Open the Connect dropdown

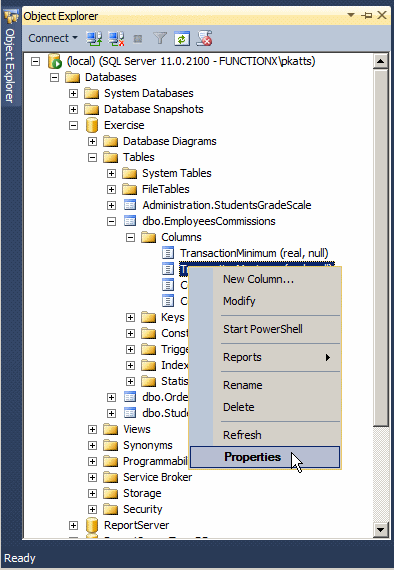tap(53, 38)
